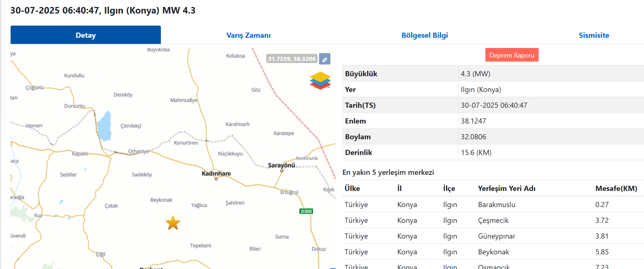Image resolution: width=644 pixels, height=269 pixels.
Task: Click the D300 road sign on the map
Action: pos(306,211)
